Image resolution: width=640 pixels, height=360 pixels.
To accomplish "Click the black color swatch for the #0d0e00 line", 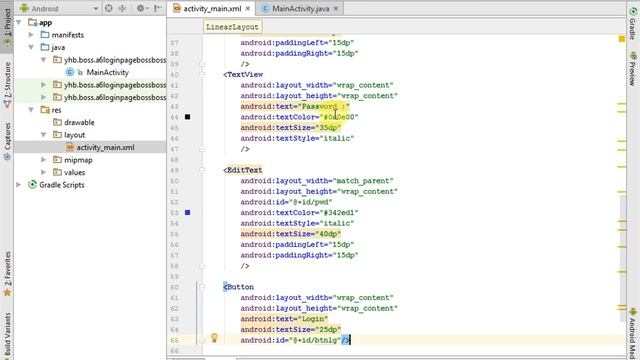I will (x=187, y=117).
